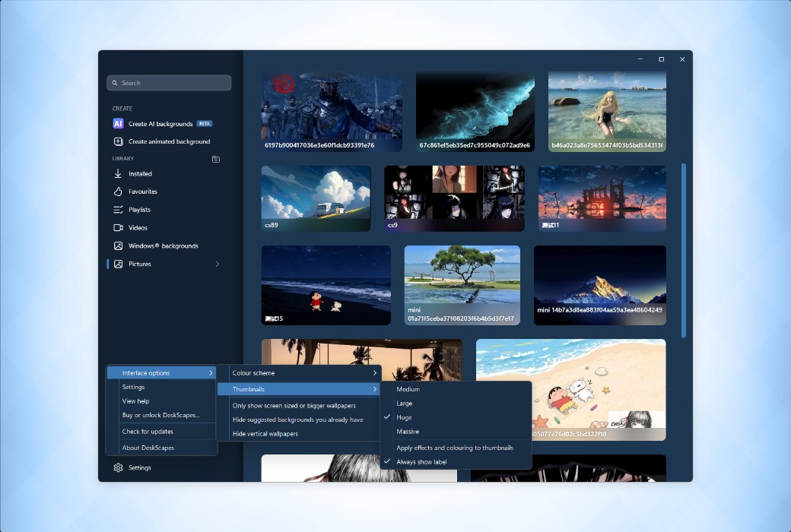Select the palm trees sunset window wallpaper
The height and width of the screenshot is (532, 791).
[362, 351]
